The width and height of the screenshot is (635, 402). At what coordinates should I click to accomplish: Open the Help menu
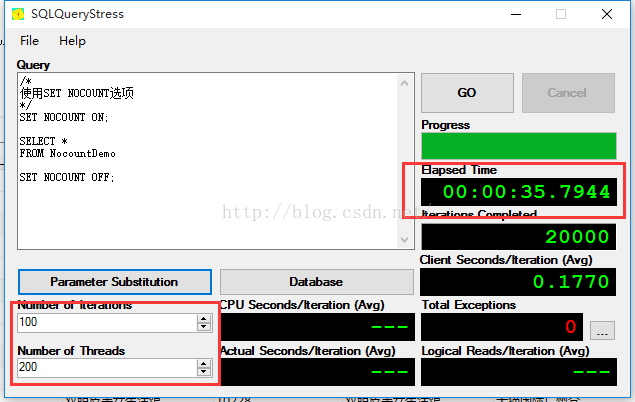72,41
